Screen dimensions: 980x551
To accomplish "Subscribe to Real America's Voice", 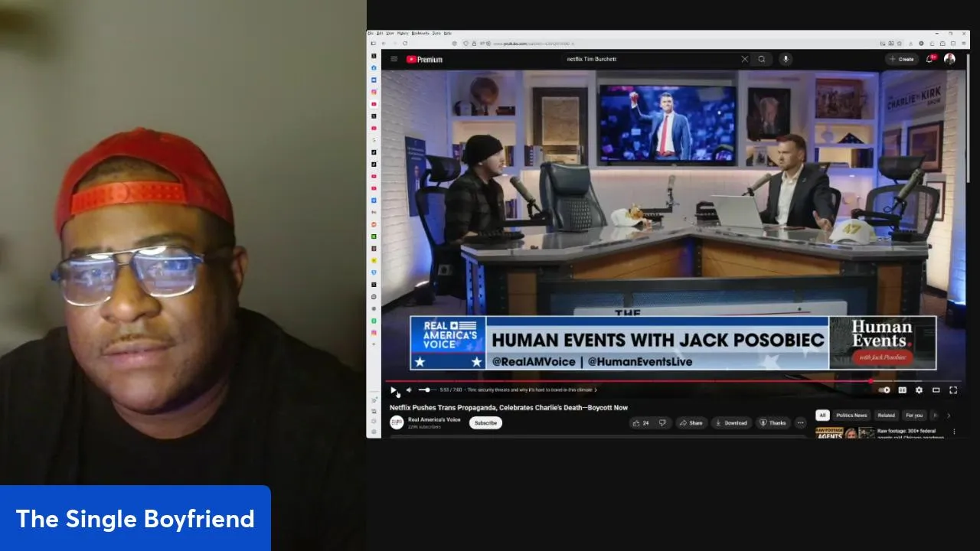I will point(485,422).
